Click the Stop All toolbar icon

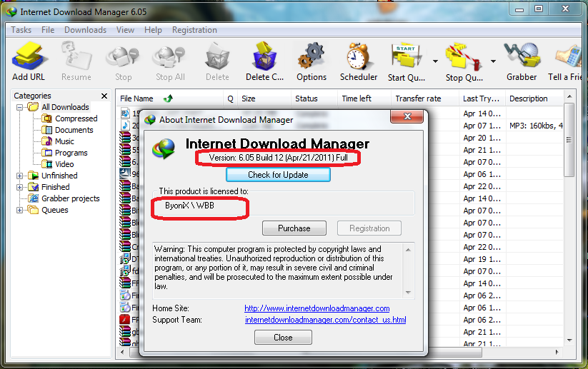[170, 61]
